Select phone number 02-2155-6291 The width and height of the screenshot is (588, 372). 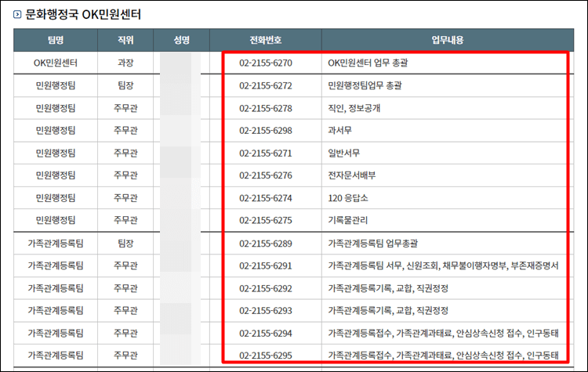click(x=266, y=266)
